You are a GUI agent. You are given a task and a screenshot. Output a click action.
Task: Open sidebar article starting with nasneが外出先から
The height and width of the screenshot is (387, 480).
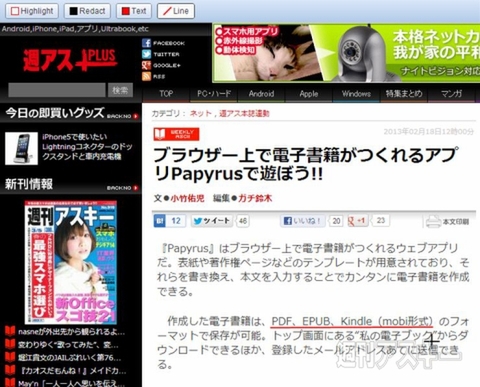click(72, 332)
